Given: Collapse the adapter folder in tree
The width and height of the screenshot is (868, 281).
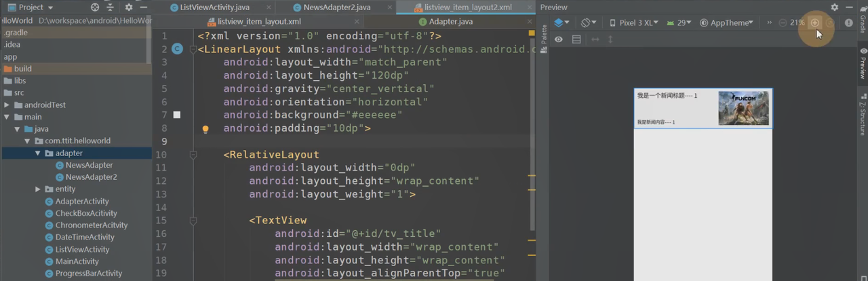Looking at the screenshot, I should (38, 153).
